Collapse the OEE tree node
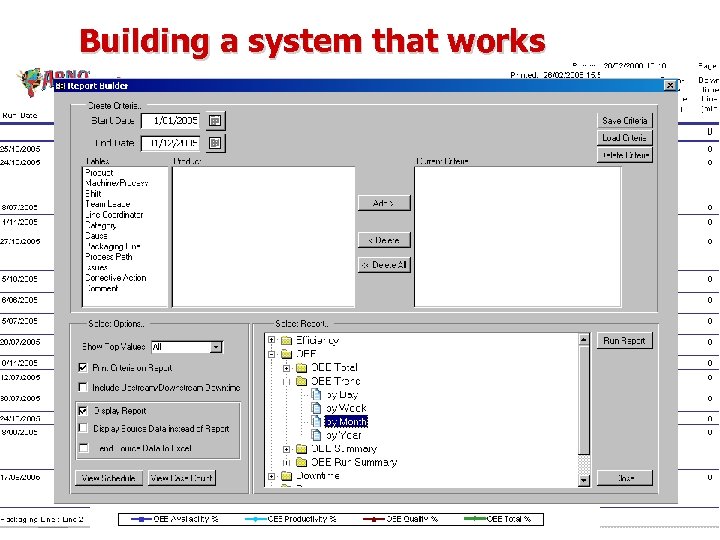 click(271, 354)
